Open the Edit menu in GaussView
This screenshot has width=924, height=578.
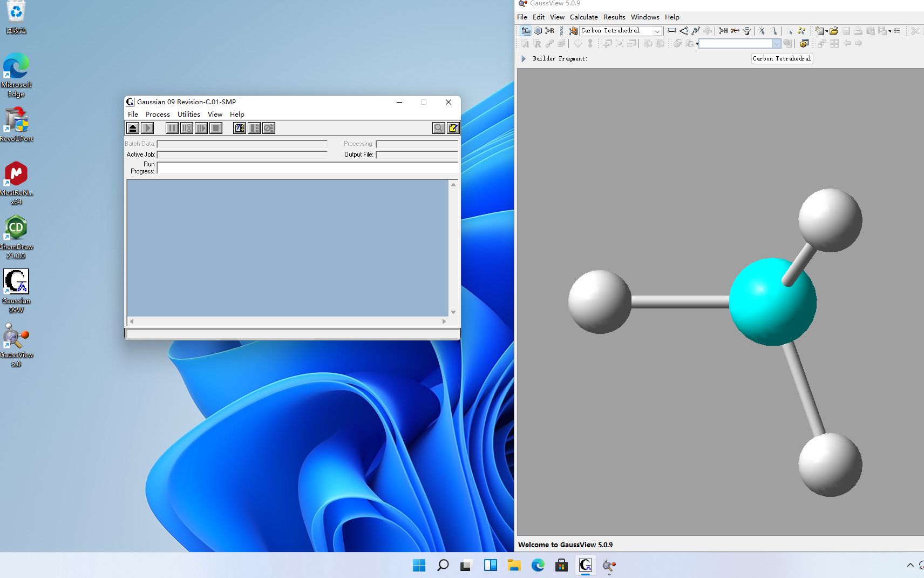tap(539, 17)
